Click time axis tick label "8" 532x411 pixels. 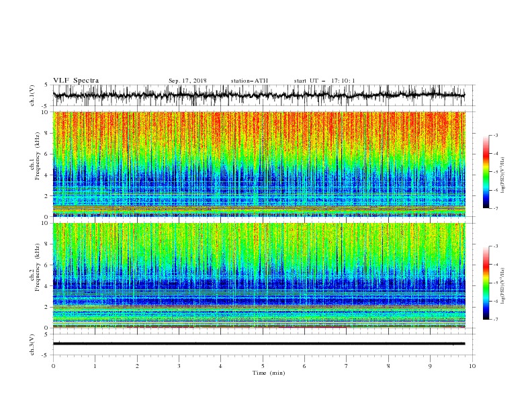tap(388, 366)
